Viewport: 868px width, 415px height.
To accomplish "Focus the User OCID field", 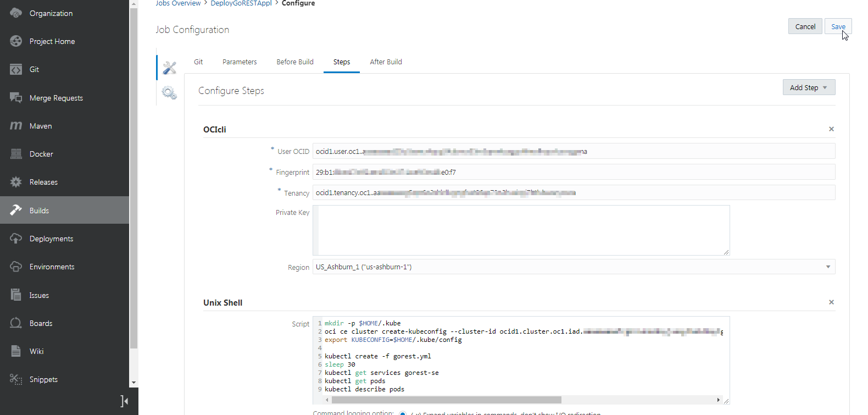I will 574,151.
